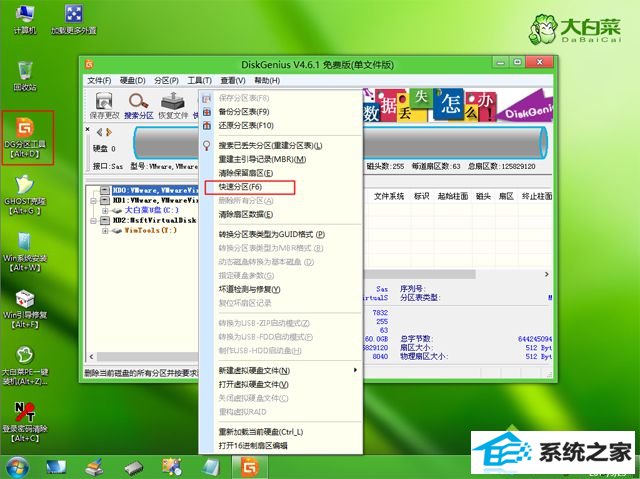Click the 搜索分区 magnifier toolbar icon
The height and width of the screenshot is (479, 640).
139,105
